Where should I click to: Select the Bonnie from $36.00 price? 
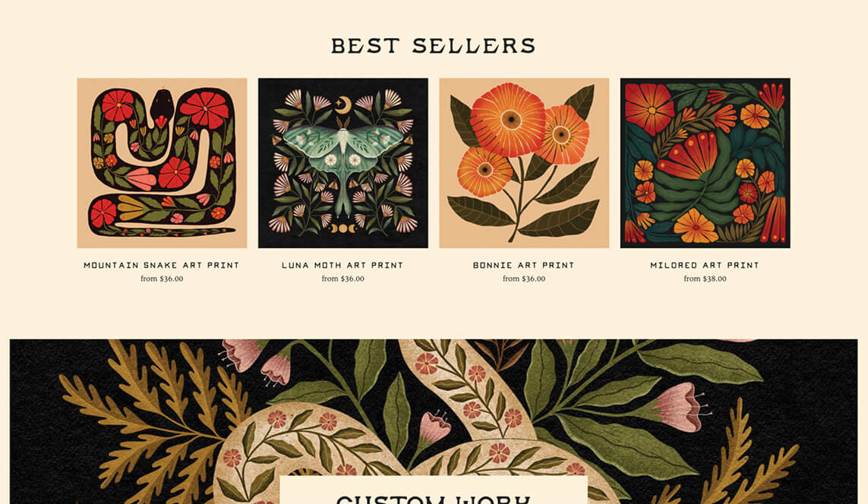(x=524, y=279)
